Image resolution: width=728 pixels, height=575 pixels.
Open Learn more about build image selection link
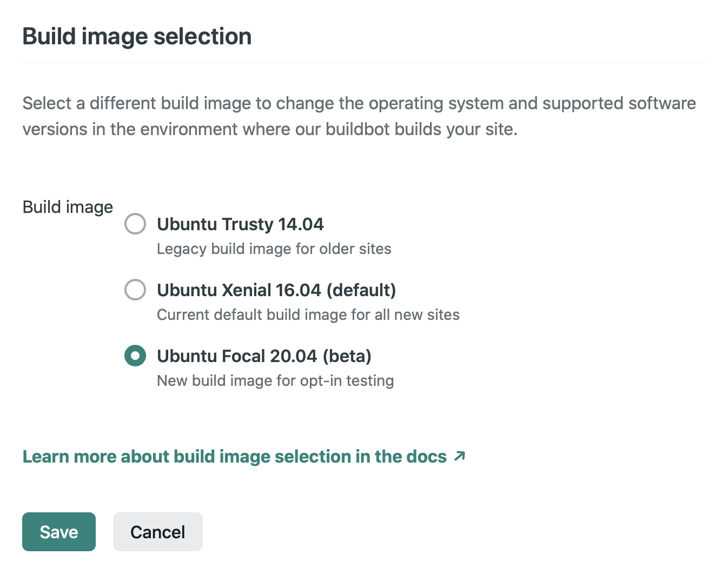[234, 457]
